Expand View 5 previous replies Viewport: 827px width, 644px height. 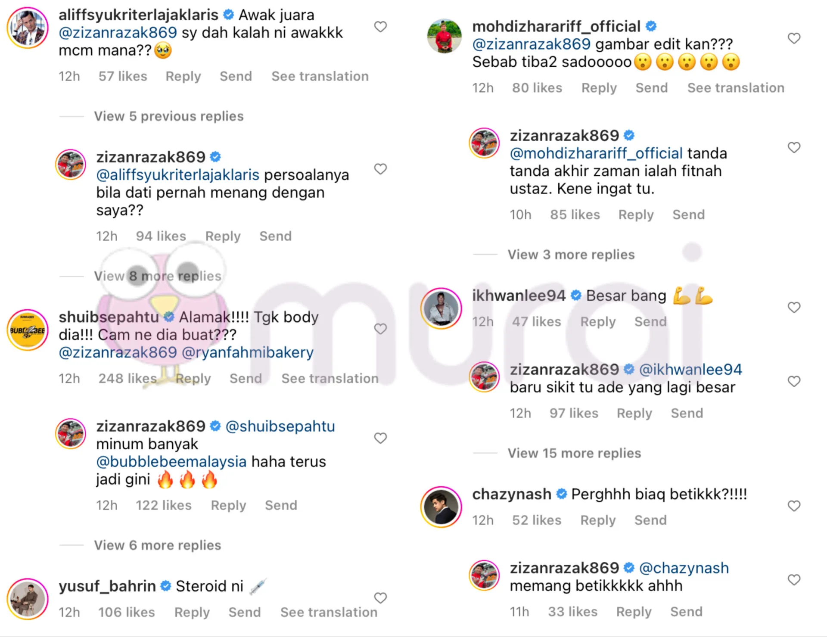[169, 116]
